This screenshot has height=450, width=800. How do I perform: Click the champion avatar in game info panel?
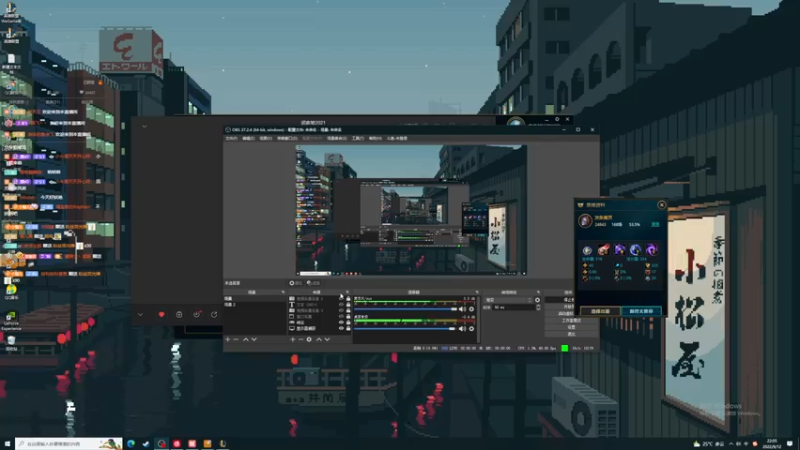[x=585, y=220]
